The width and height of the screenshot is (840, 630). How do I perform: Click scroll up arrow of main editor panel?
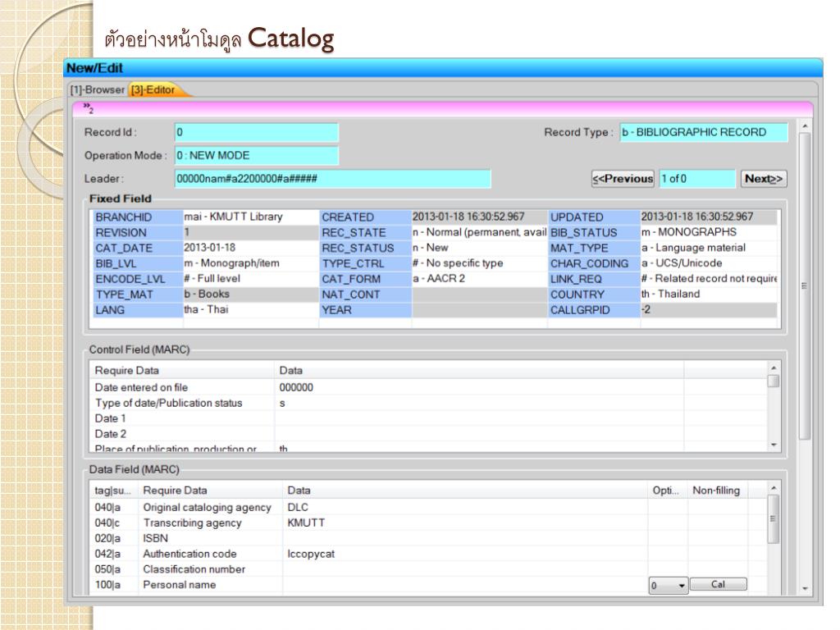click(805, 126)
